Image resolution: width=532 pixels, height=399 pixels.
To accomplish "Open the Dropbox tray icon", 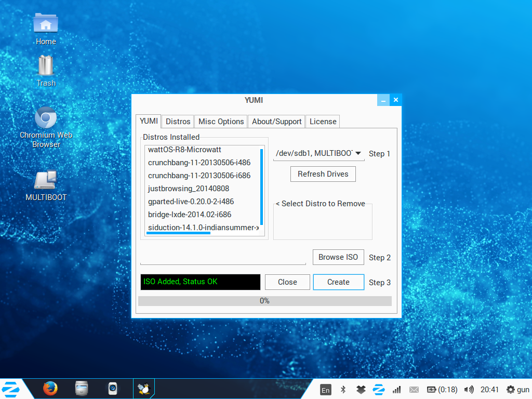I will coord(361,390).
